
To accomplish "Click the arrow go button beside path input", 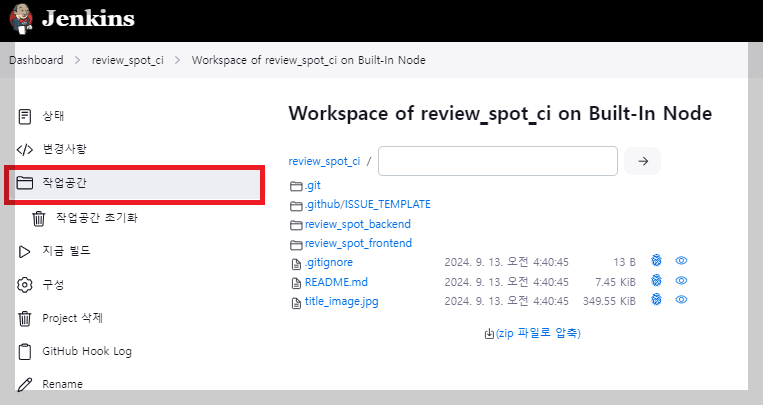I will coord(643,161).
